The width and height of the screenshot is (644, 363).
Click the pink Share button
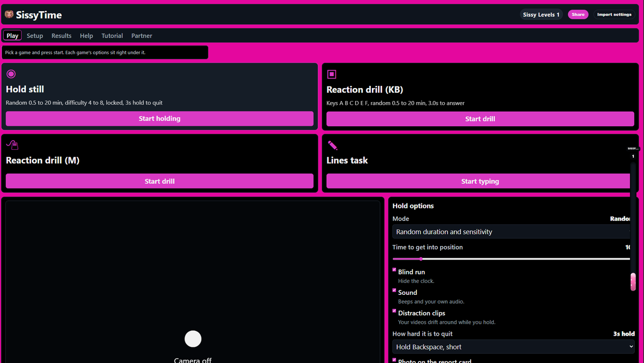coord(578,14)
